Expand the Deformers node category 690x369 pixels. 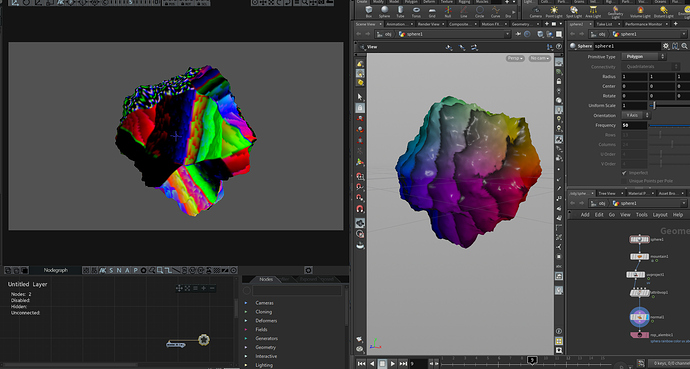pyautogui.click(x=246, y=321)
